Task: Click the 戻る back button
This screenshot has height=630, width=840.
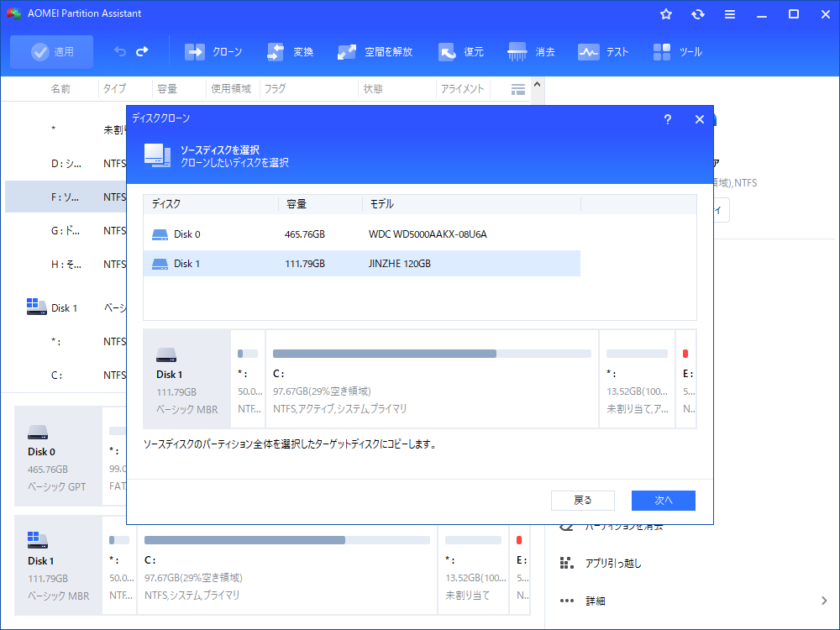Action: point(583,501)
